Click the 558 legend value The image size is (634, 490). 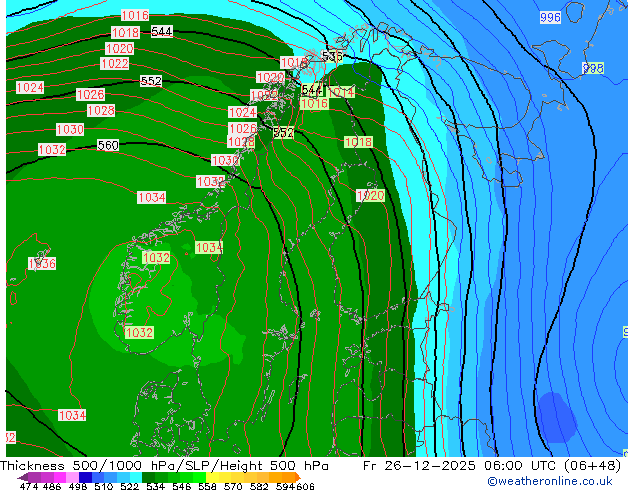(207, 486)
